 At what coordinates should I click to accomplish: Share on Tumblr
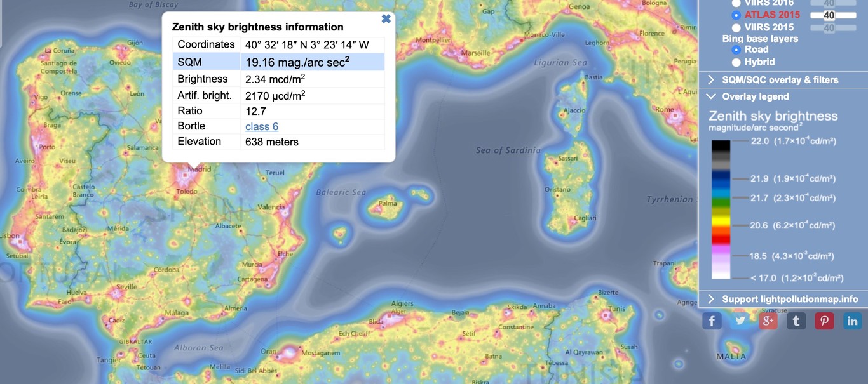pyautogui.click(x=796, y=321)
